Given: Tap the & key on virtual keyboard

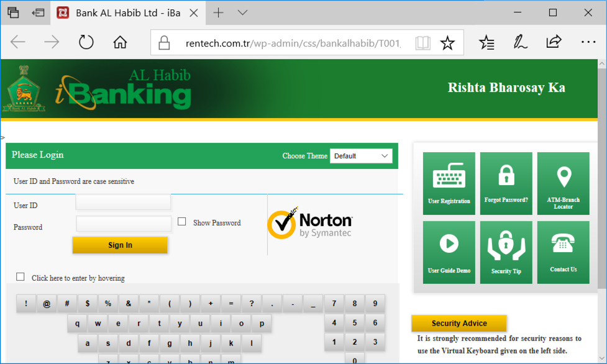Looking at the screenshot, I should point(129,304).
